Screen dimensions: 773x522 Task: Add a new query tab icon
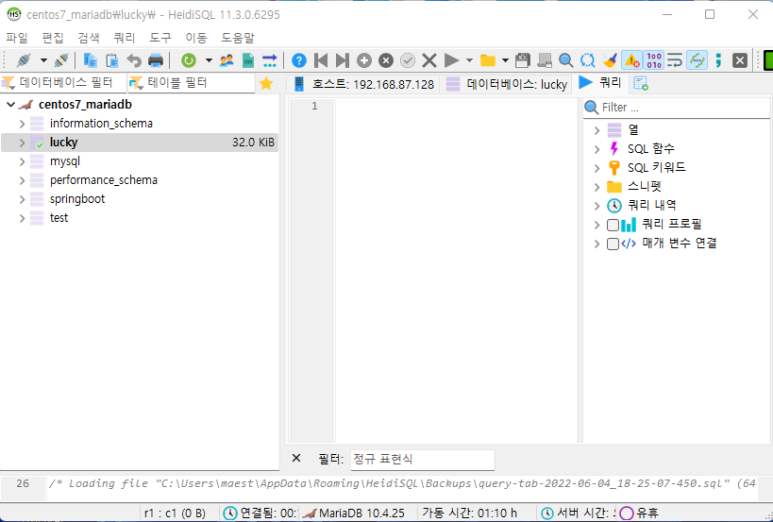point(640,84)
